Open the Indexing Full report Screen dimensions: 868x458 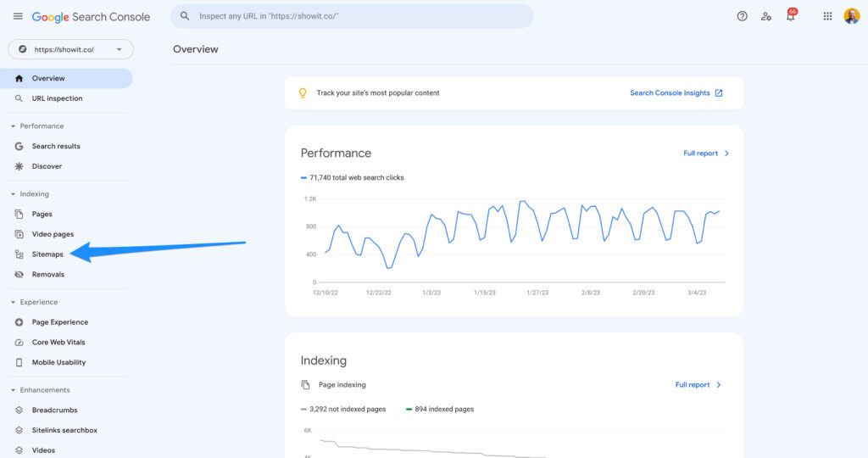click(698, 385)
